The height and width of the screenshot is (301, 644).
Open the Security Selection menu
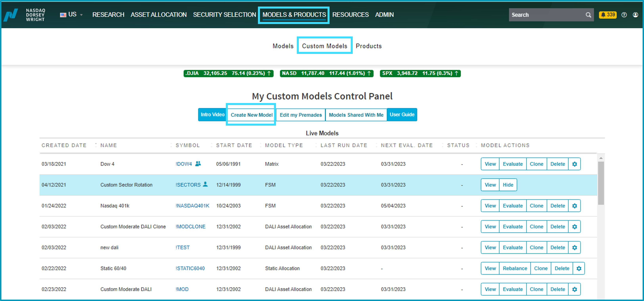coord(224,15)
